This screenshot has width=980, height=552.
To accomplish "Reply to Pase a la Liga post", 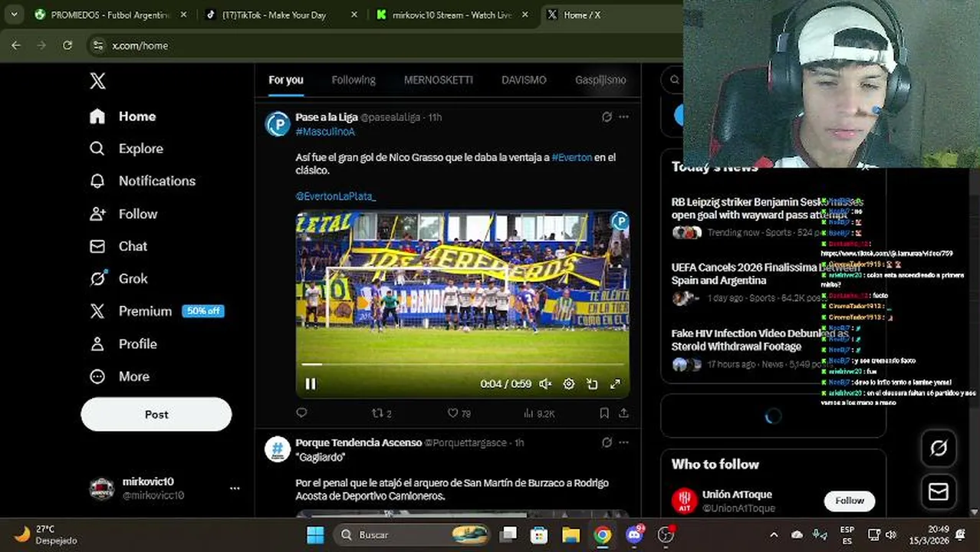I will click(301, 413).
